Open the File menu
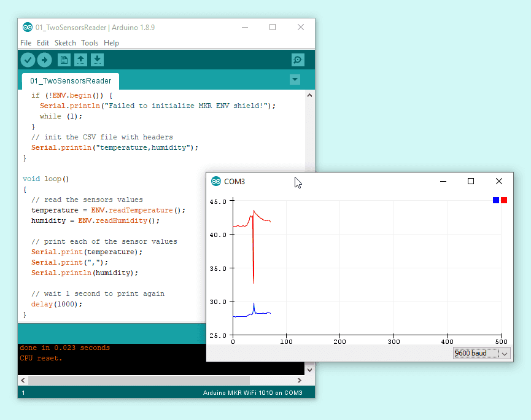531x420 pixels. coord(26,43)
